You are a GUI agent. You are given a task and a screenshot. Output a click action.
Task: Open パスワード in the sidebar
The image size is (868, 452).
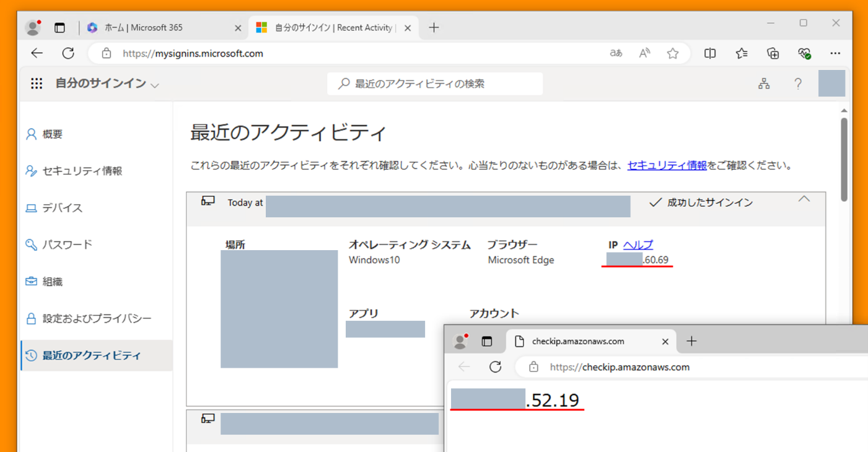(96, 245)
